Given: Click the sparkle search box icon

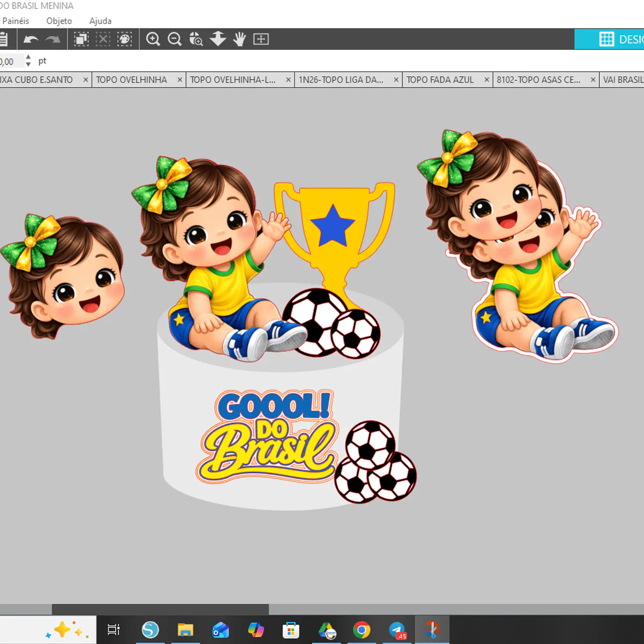Looking at the screenshot, I should pyautogui.click(x=67, y=630).
